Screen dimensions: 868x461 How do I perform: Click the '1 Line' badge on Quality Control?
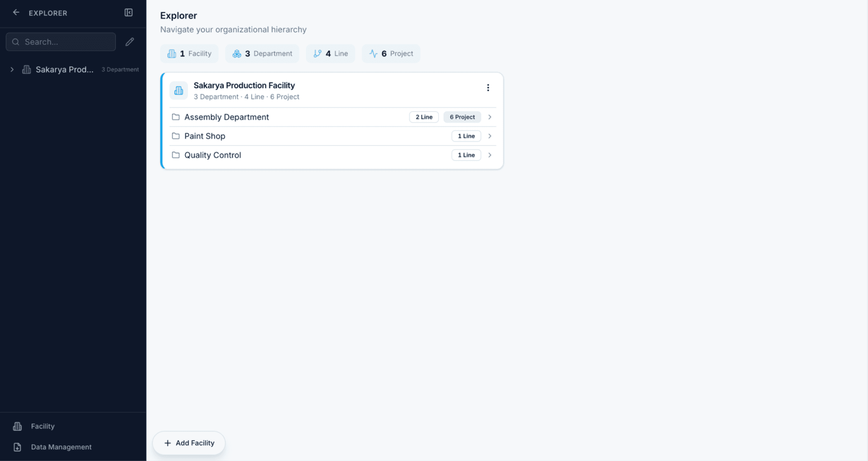[x=466, y=155]
